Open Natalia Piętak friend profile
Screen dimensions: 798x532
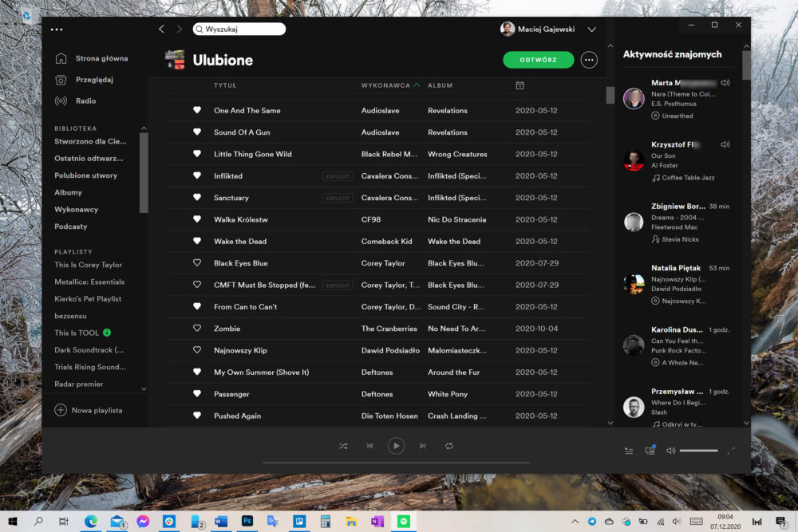tap(676, 267)
